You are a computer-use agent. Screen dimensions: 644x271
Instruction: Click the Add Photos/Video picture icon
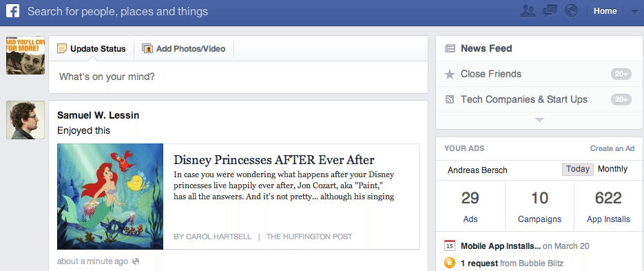[147, 48]
